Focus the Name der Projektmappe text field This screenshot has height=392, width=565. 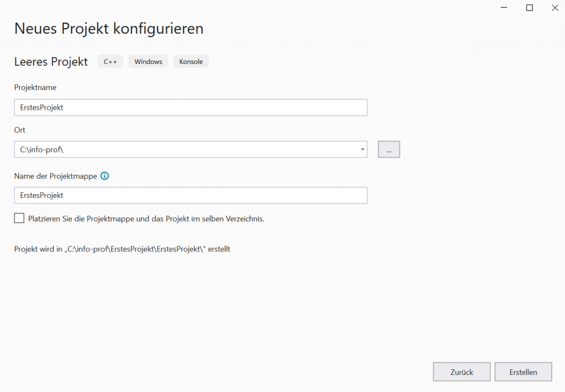[x=190, y=195]
